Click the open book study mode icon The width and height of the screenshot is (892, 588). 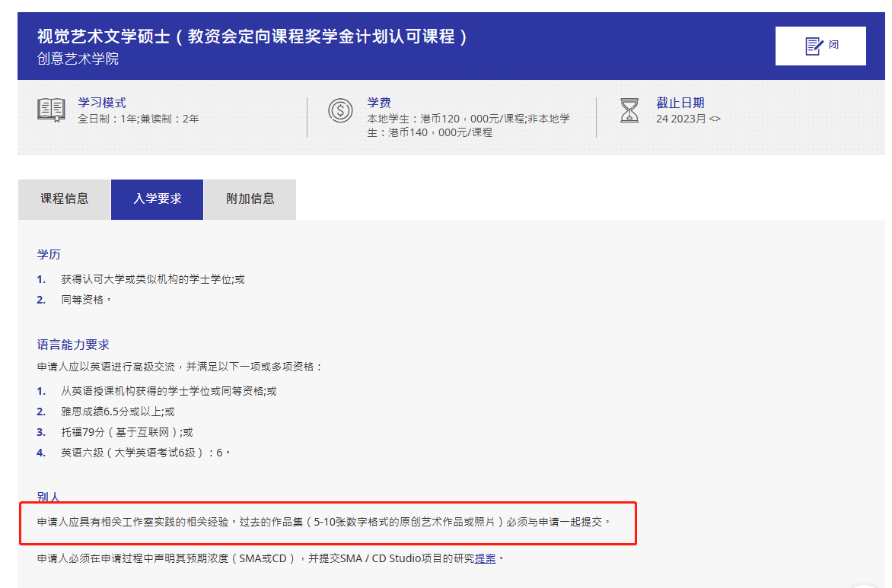click(51, 110)
